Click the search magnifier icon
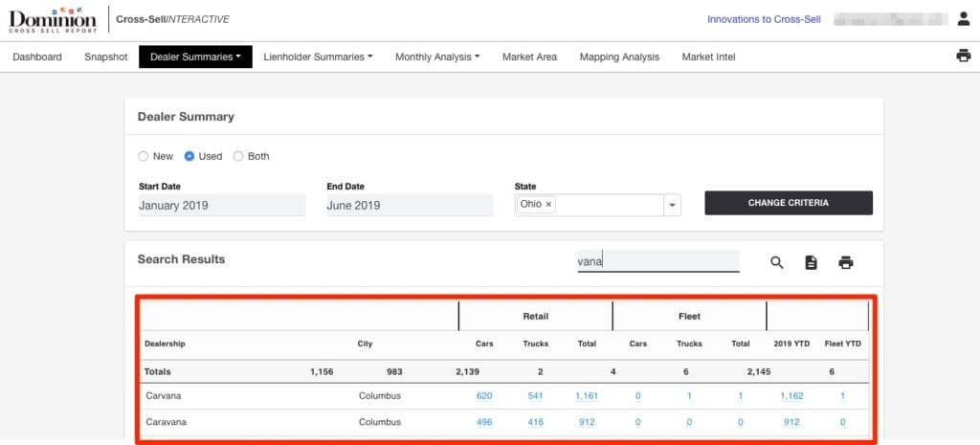980x445 pixels. point(777,262)
